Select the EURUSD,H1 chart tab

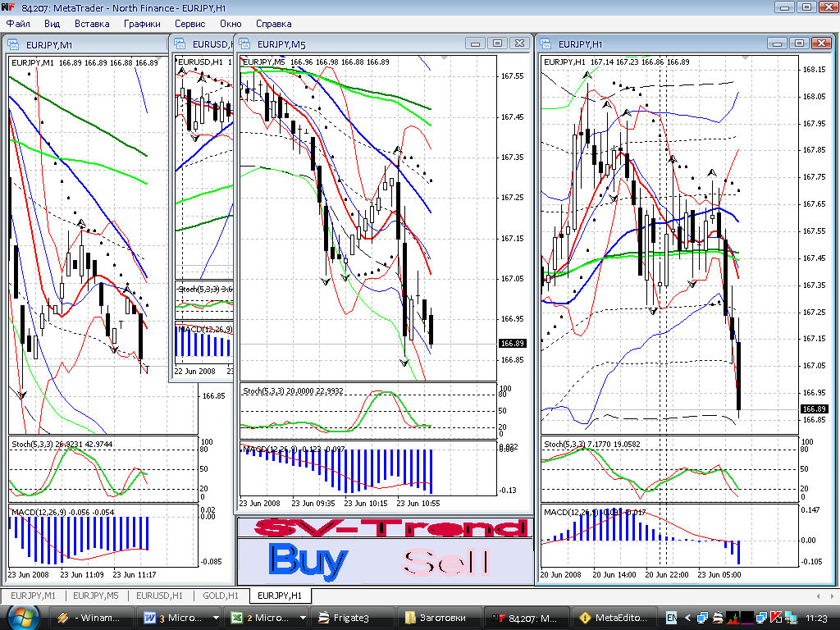coord(159,595)
